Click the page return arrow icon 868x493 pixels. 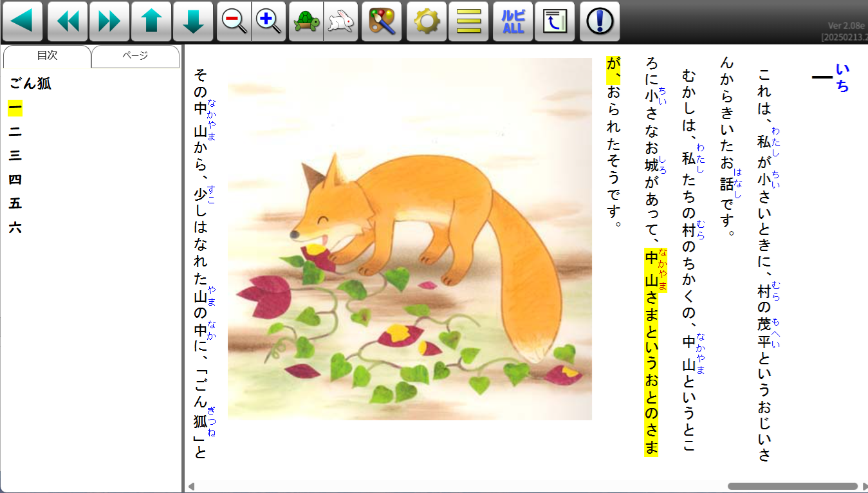[x=555, y=21]
